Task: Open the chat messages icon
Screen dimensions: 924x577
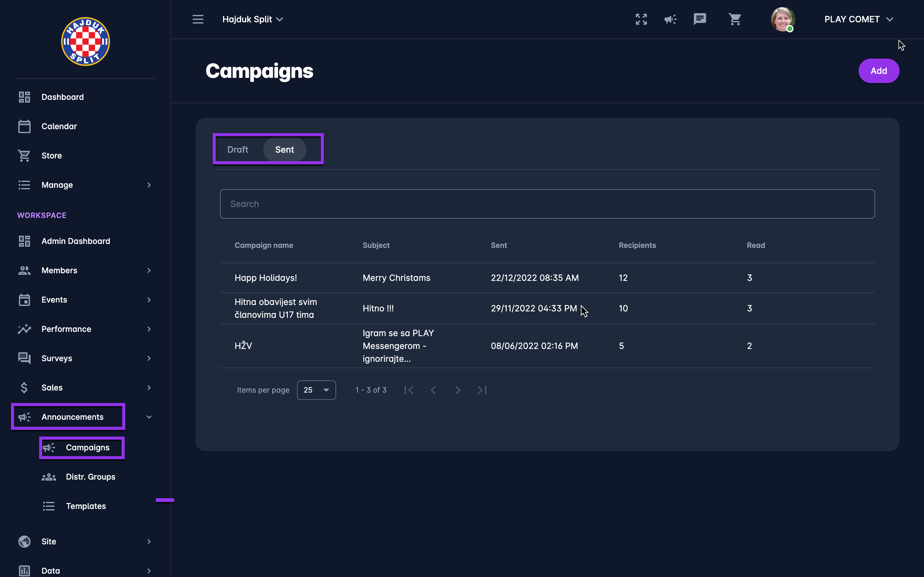Action: coord(699,19)
